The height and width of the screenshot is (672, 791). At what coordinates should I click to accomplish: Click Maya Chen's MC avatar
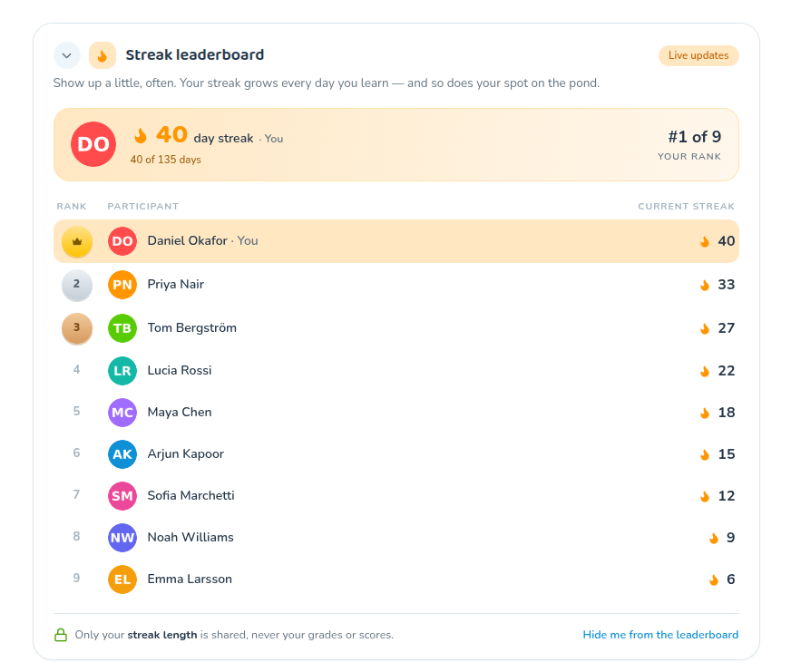point(122,413)
